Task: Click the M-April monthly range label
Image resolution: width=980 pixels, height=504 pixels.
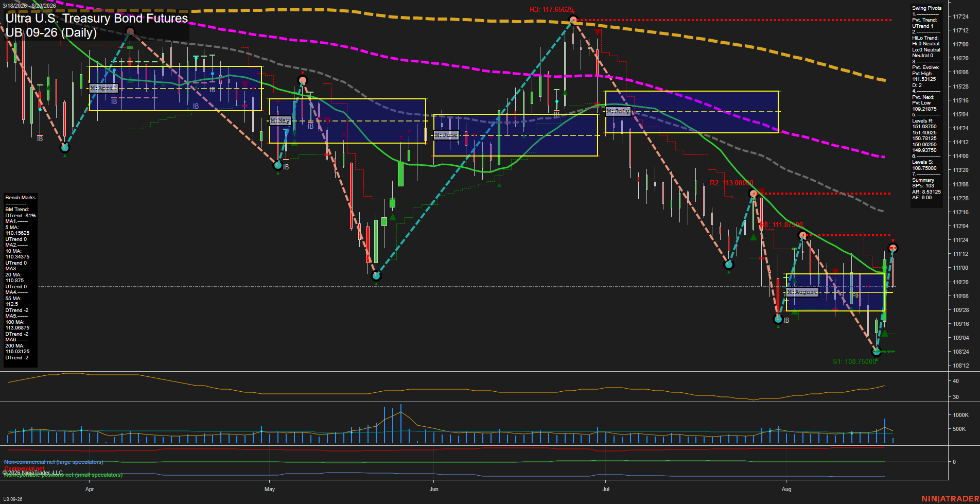Action: 103,89
